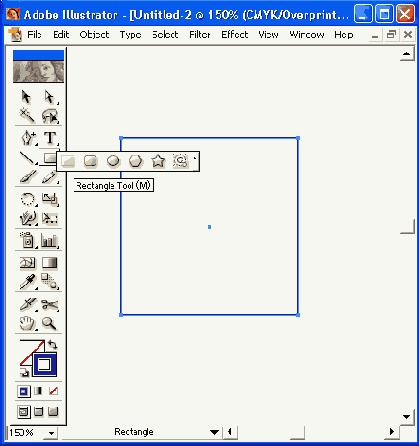Viewport: 419px width, 446px height.
Task: Select the Magic Wand tool
Action: click(27, 116)
